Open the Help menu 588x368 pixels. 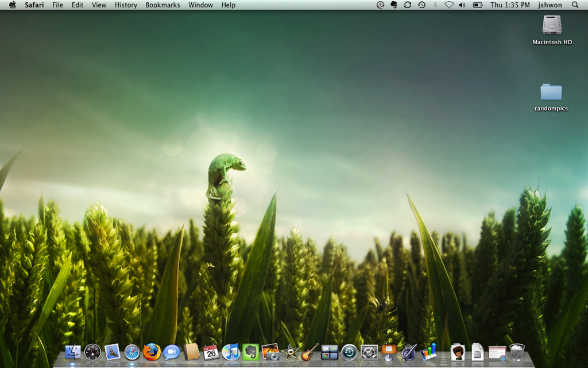click(x=229, y=5)
